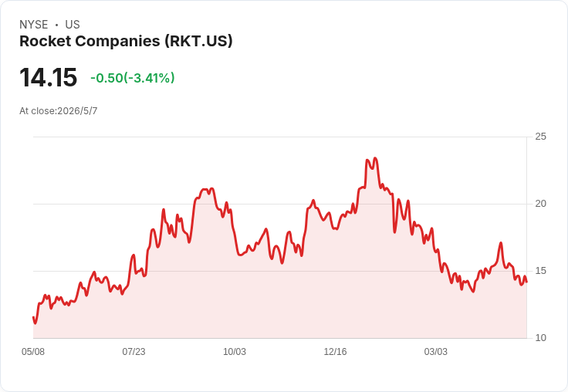The height and width of the screenshot is (392, 568).
Task: Select the 12/16 date on the x-axis
Action: click(335, 351)
